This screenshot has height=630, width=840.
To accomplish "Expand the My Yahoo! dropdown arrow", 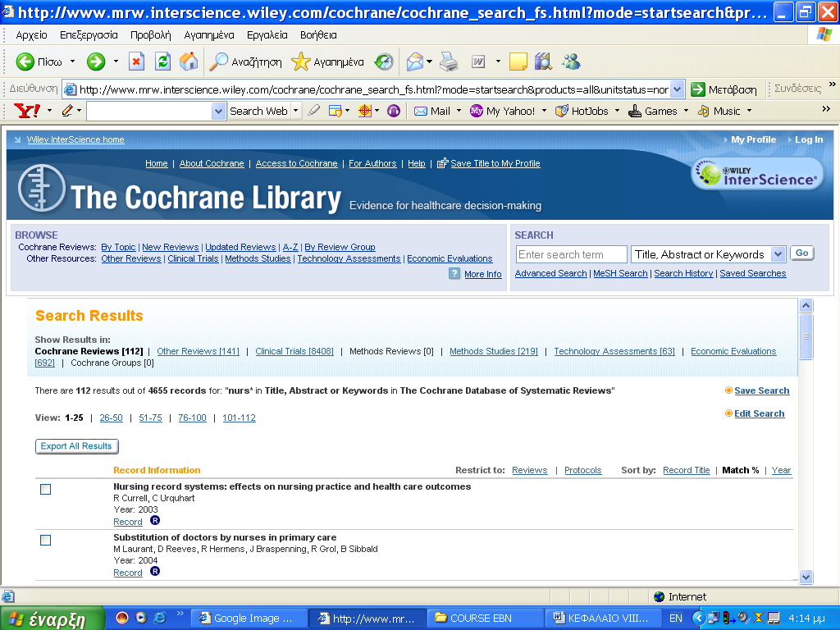I will tap(545, 111).
